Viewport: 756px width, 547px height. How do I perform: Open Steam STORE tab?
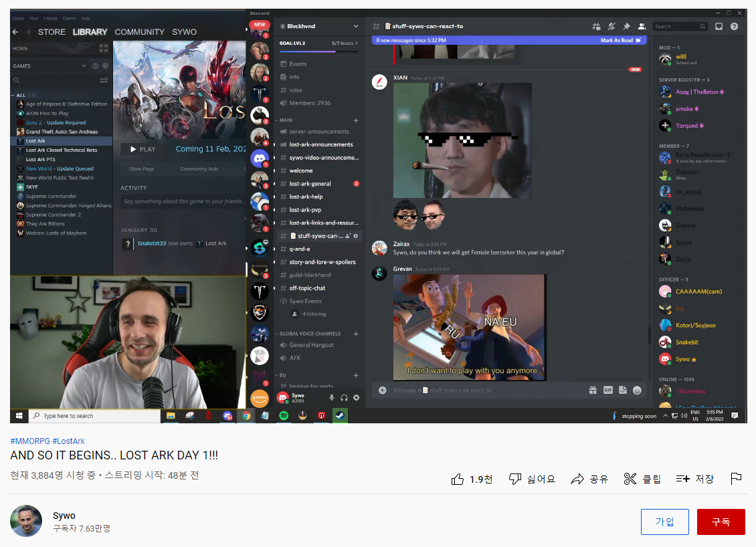pos(52,32)
